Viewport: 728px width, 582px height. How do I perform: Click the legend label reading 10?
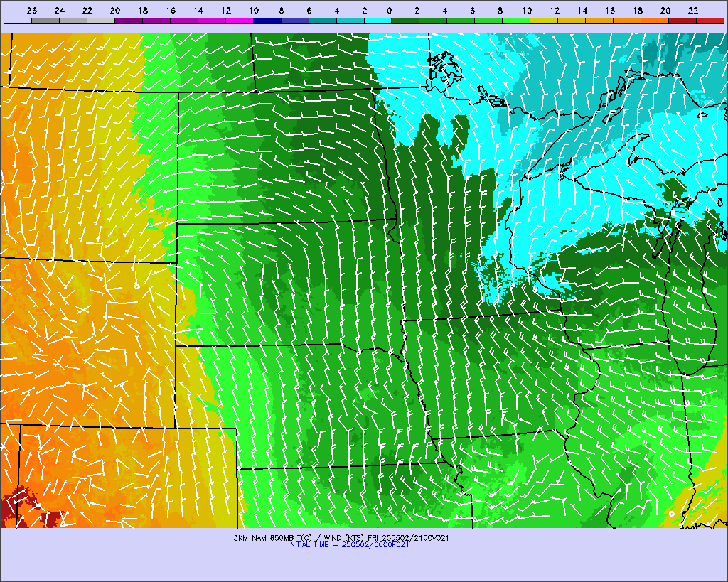pos(527,11)
